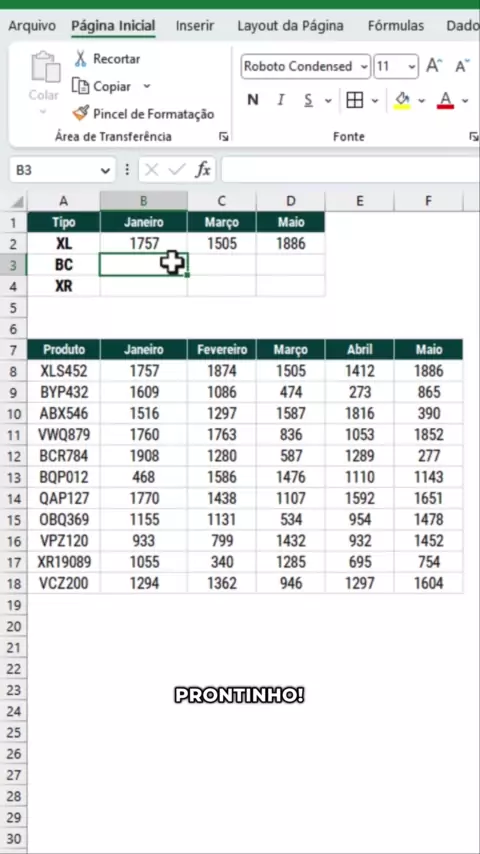The image size is (480, 854).
Task: Click the Copiar icon
Action: point(81,86)
